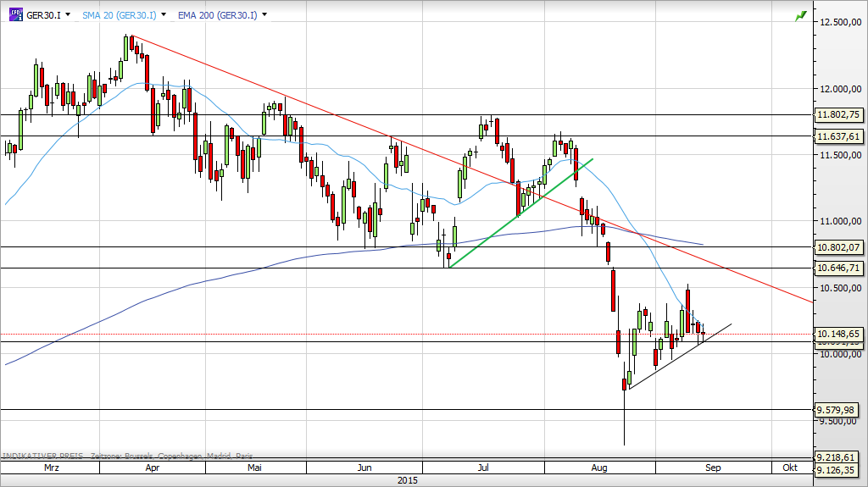Click the 9.126,35 value label
The image size is (868, 487).
pos(836,470)
